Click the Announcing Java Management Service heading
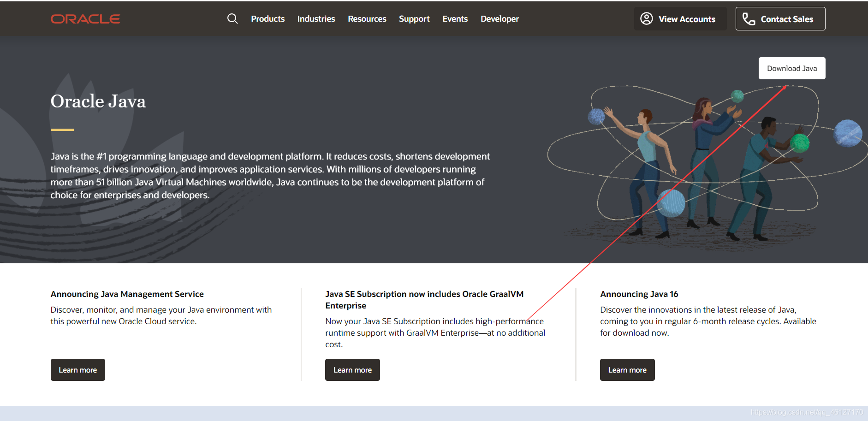Viewport: 868px width, 421px height. click(x=127, y=294)
